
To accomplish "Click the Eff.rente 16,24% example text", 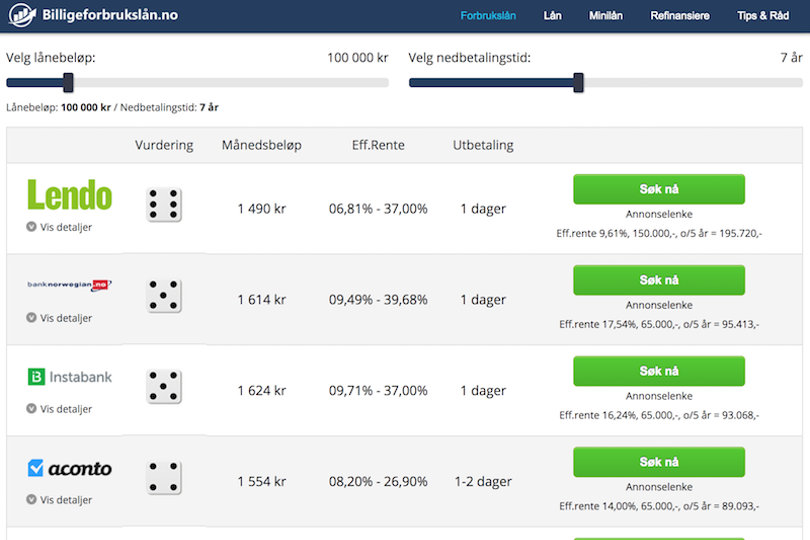I will (659, 415).
